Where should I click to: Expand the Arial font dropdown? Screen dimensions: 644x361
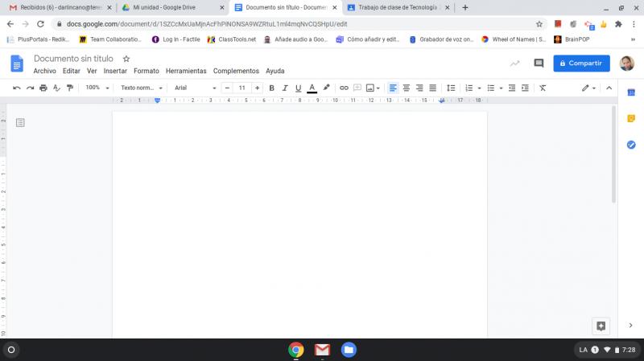(x=194, y=88)
